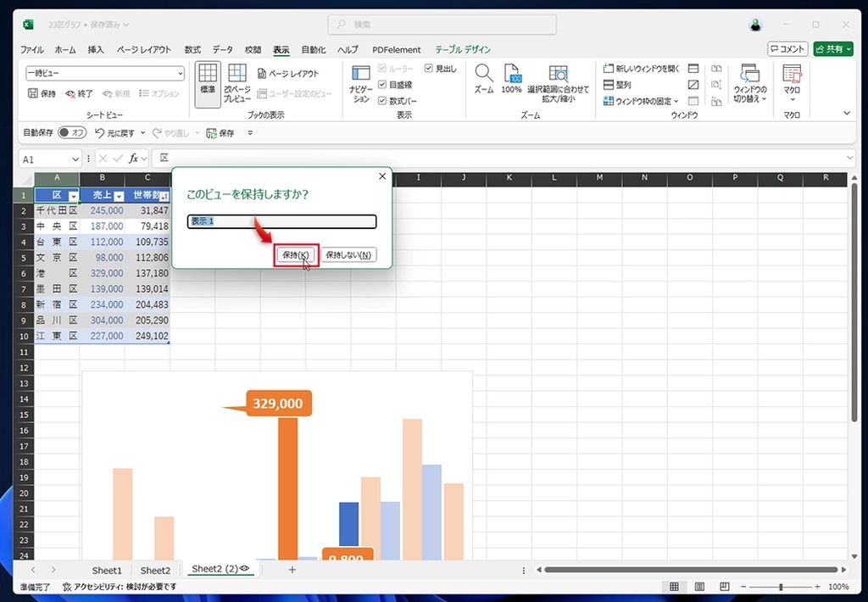Image resolution: width=868 pixels, height=602 pixels.
Task: Click the horizontal scrollbar thumb
Action: pyautogui.click(x=690, y=569)
